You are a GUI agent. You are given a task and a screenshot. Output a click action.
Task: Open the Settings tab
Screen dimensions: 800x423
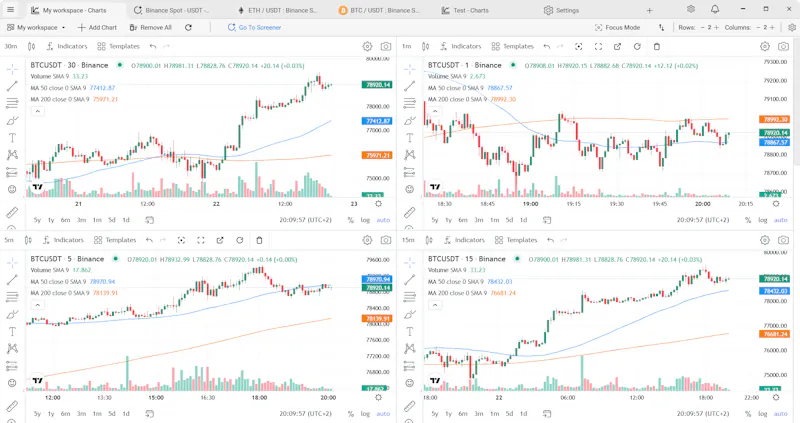pyautogui.click(x=561, y=10)
